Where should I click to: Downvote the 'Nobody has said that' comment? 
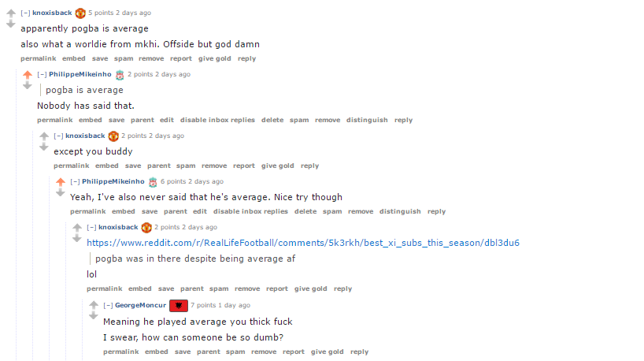[28, 86]
